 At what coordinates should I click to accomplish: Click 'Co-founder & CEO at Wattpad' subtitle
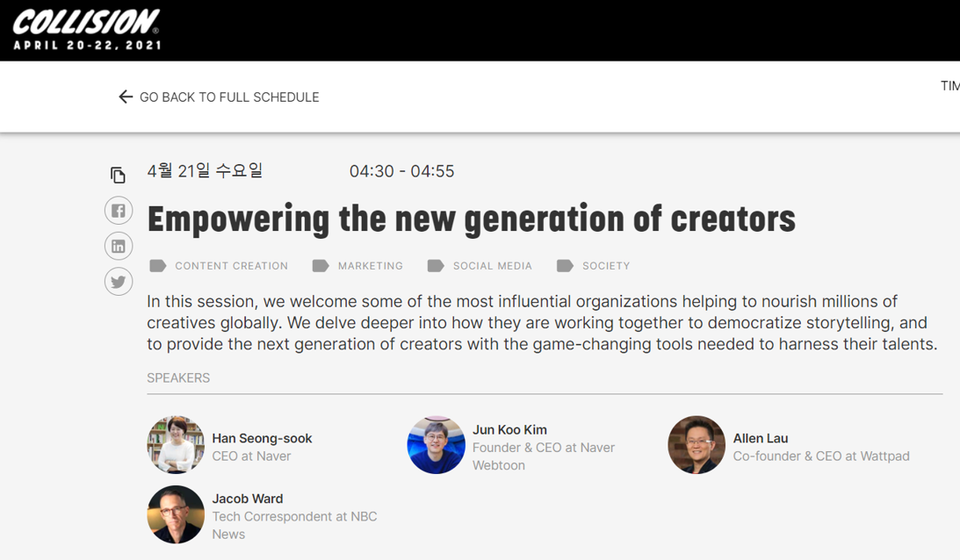[821, 456]
